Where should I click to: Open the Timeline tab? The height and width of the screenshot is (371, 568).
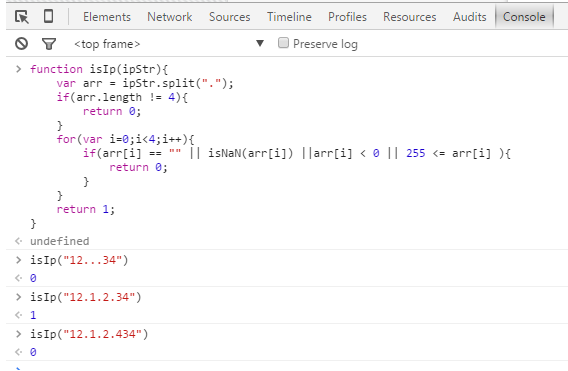pos(289,17)
